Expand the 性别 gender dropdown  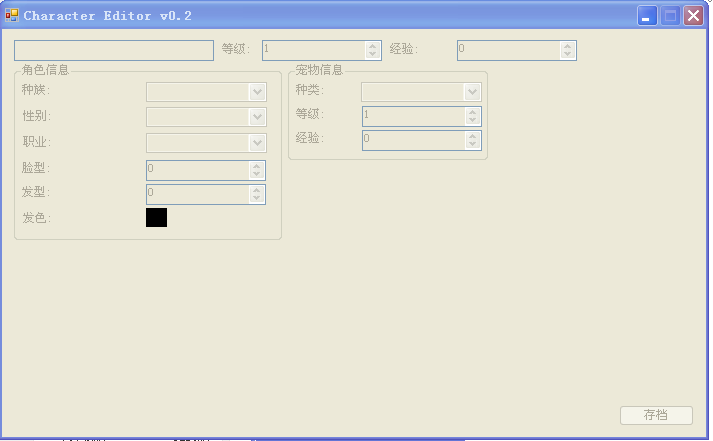[257, 117]
